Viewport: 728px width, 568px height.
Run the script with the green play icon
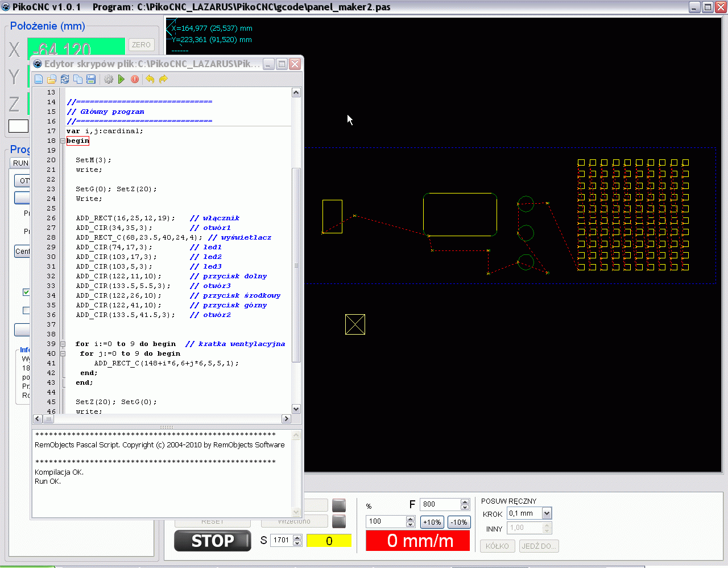121,79
